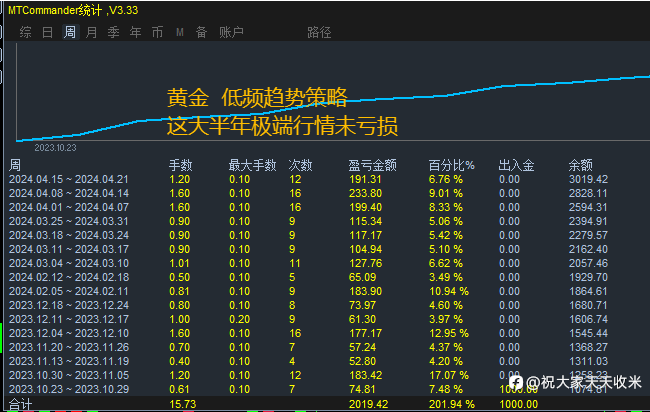650x412 pixels.
Task: Click the 余额 column header
Action: tap(580, 165)
